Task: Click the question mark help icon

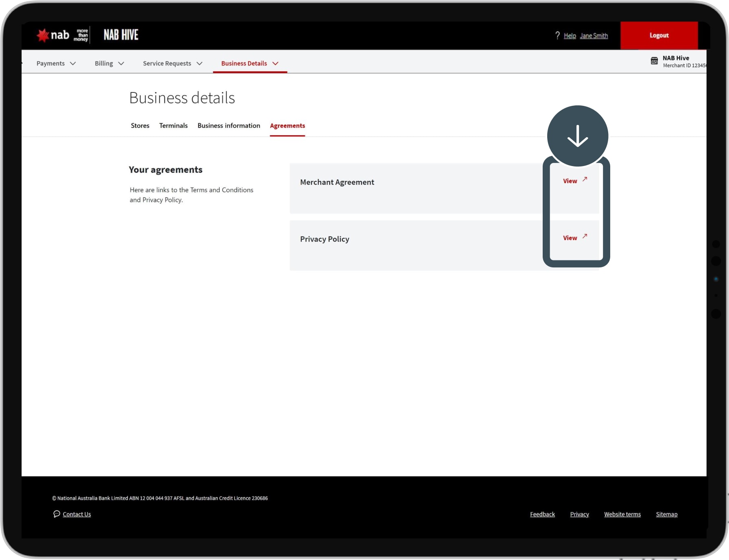Action: pos(557,35)
